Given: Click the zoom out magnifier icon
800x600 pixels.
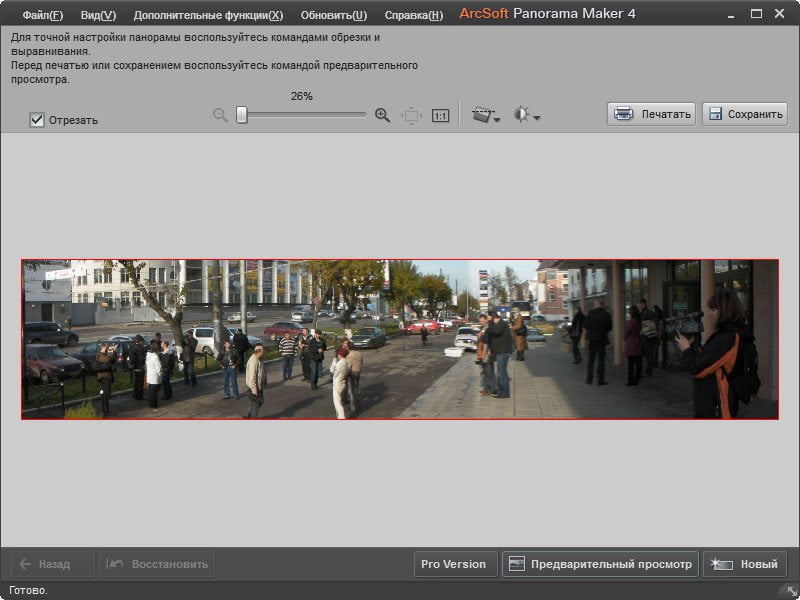Looking at the screenshot, I should click(x=220, y=115).
